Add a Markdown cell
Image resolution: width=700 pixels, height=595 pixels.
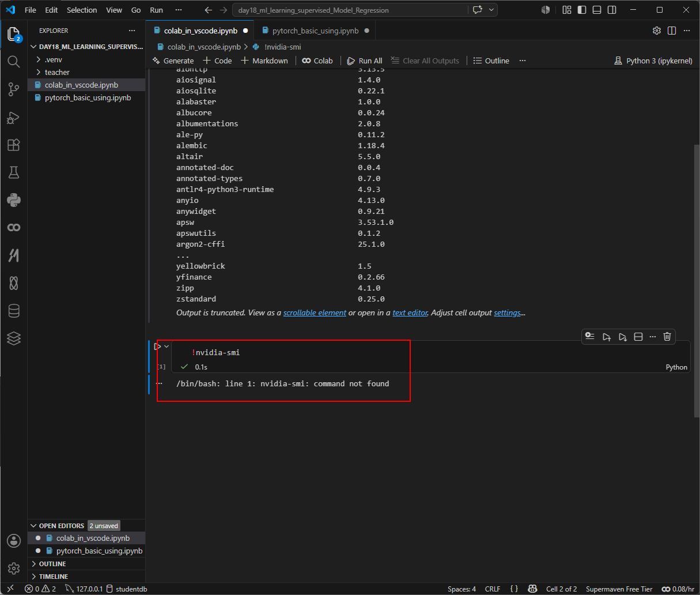tap(264, 61)
